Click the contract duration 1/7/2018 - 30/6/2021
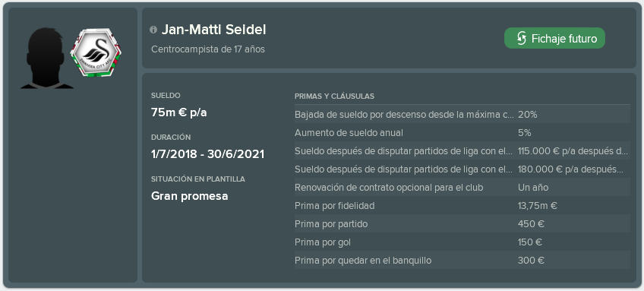This screenshot has width=644, height=291. pyautogui.click(x=208, y=154)
